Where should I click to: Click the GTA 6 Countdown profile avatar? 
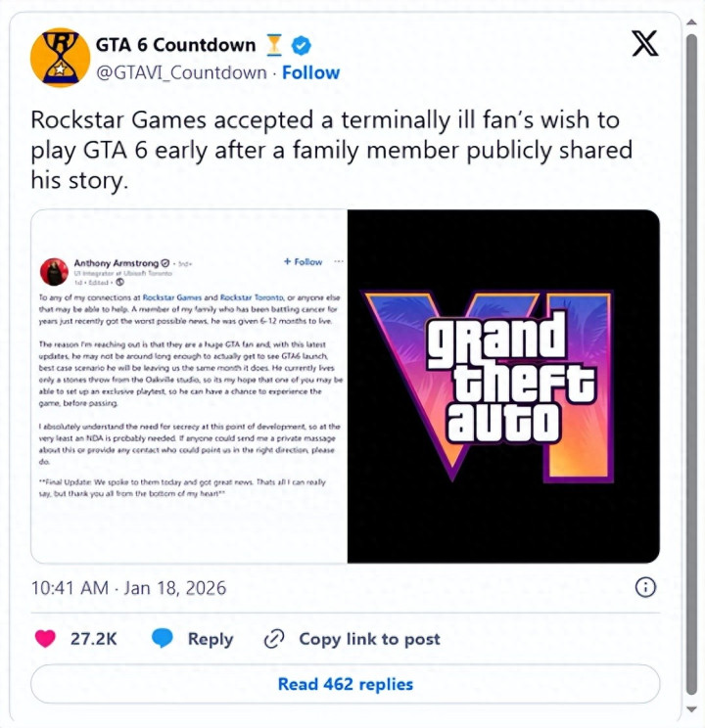click(x=60, y=57)
